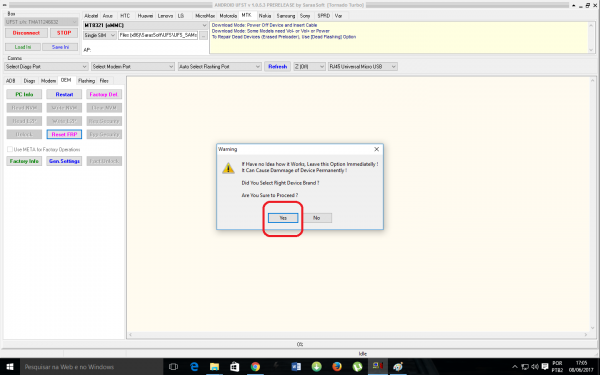
Task: Confirm the warning by clicking Yes
Action: pyautogui.click(x=283, y=218)
